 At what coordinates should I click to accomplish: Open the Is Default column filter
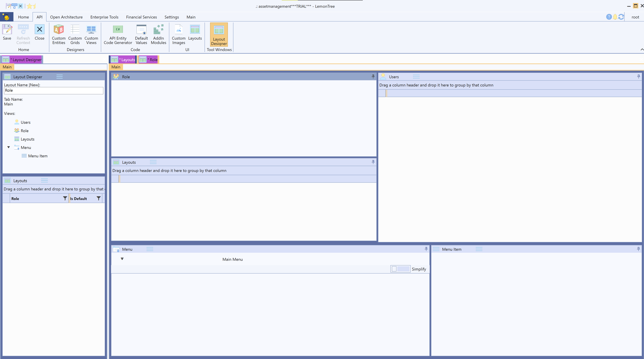(x=98, y=198)
